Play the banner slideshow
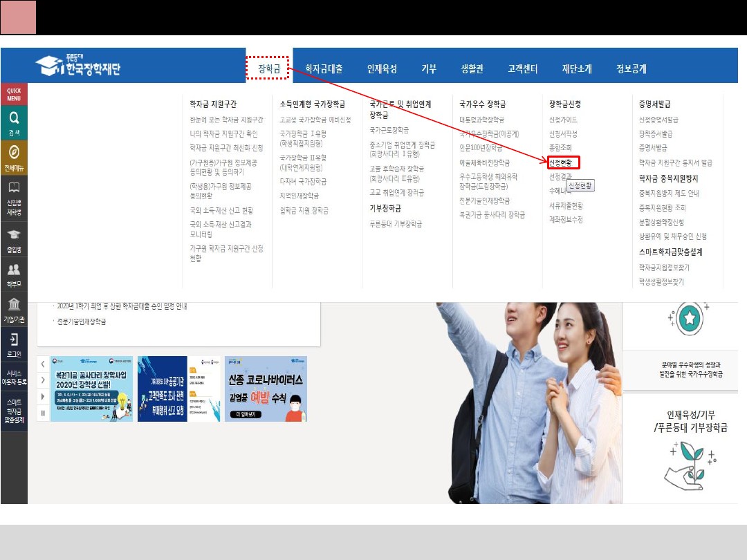This screenshot has width=747, height=560. click(43, 396)
